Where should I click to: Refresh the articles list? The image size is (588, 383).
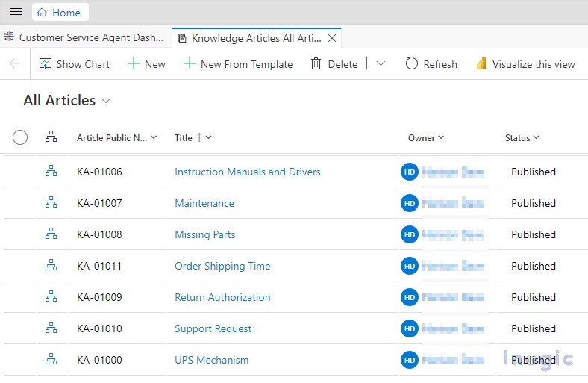(x=431, y=64)
